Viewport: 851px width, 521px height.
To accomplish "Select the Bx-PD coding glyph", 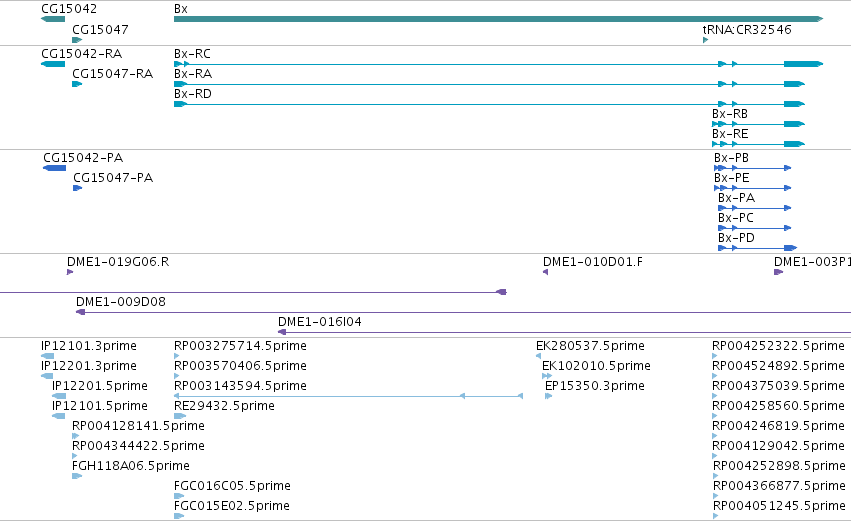I will pyautogui.click(x=758, y=248).
